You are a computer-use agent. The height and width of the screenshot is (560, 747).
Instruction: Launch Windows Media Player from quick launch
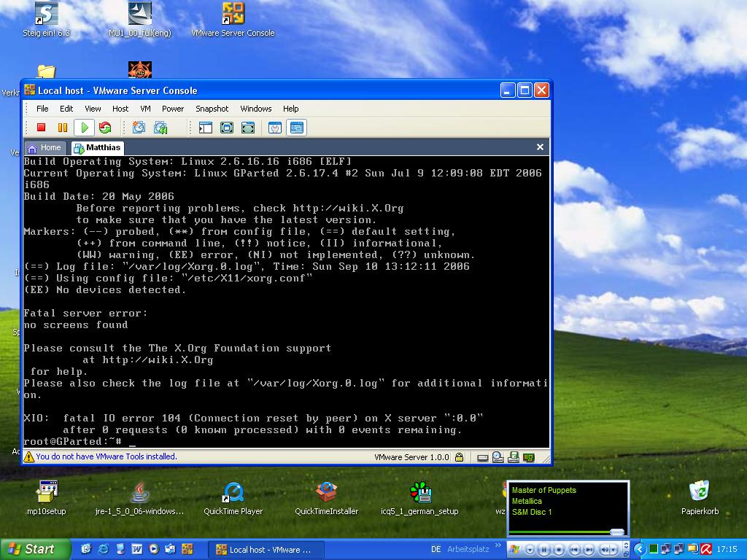(153, 549)
